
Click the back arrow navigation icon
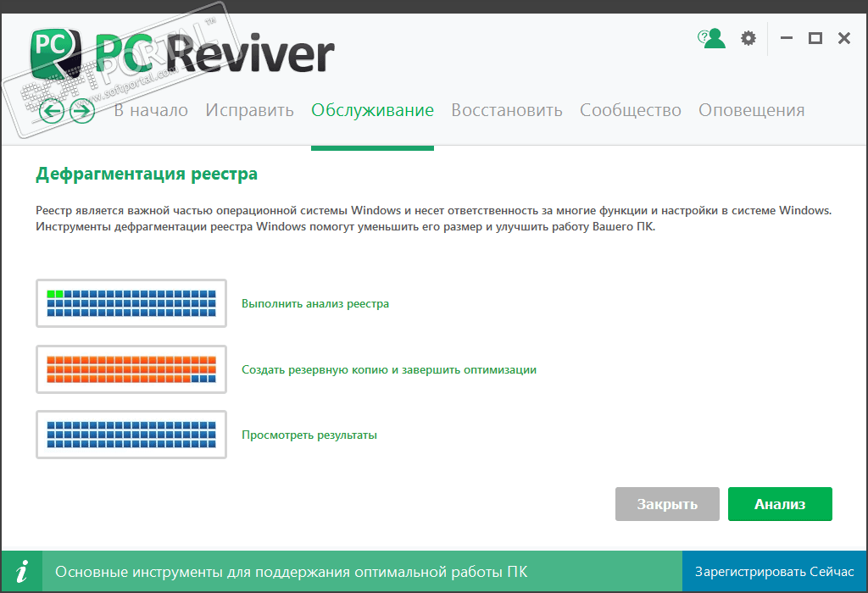pos(52,111)
